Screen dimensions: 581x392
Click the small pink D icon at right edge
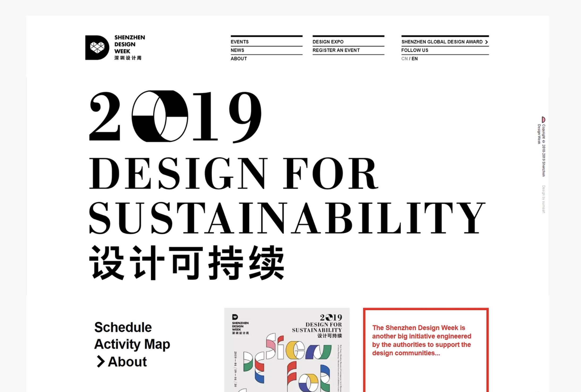pos(543,120)
